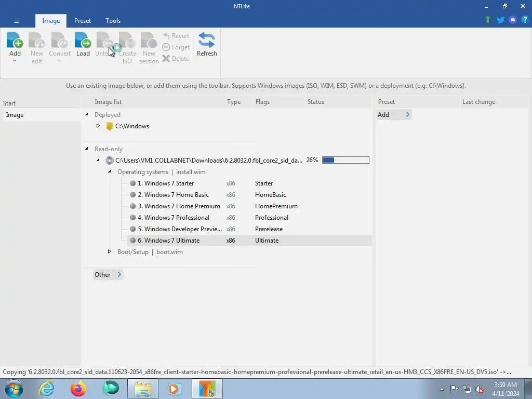
Task: Click the New session toolbar icon
Action: pos(149,40)
